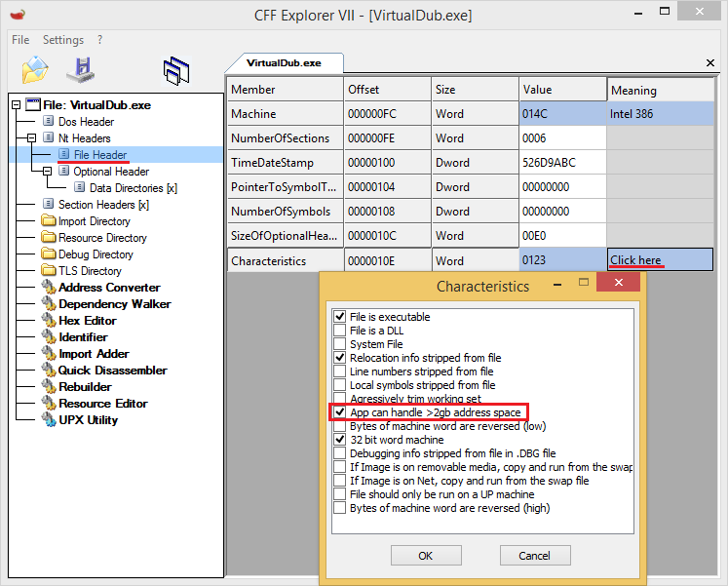Click the open file folder toolbar icon
Screen dimensions: 728x586
35,70
